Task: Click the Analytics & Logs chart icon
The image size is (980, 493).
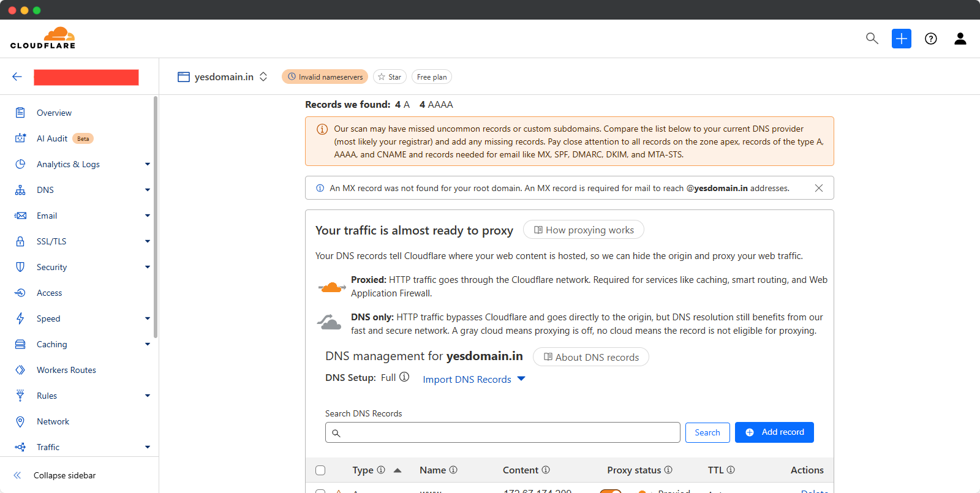Action: [x=20, y=164]
